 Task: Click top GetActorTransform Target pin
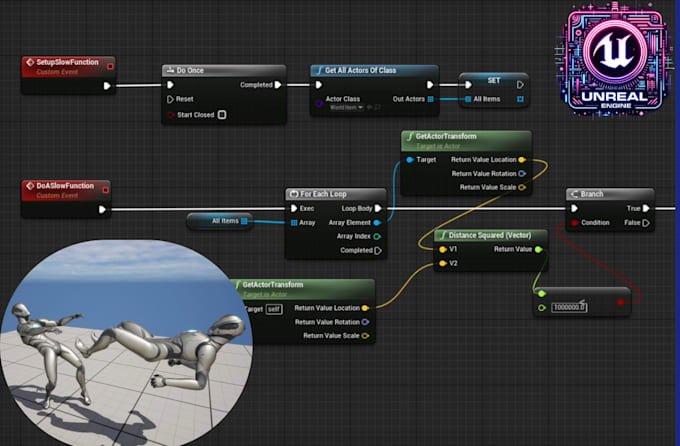pyautogui.click(x=410, y=160)
